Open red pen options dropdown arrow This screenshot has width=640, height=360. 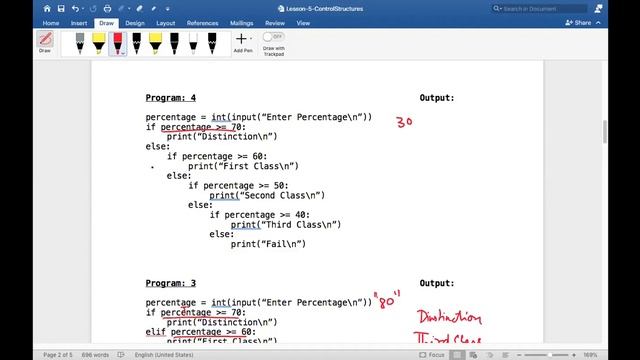tap(123, 53)
